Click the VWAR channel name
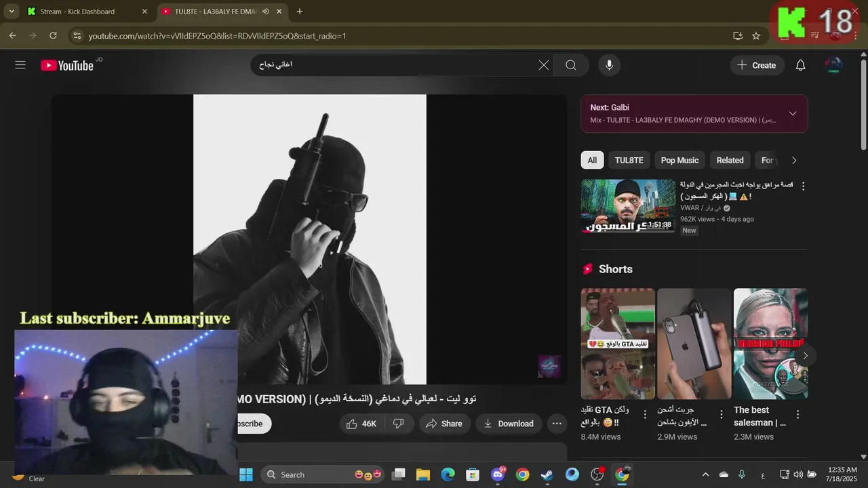Image resolution: width=868 pixels, height=488 pixels. (701, 208)
